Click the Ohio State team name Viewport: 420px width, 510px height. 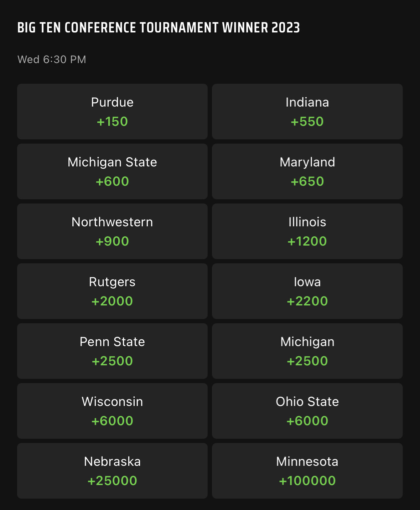coord(307,402)
